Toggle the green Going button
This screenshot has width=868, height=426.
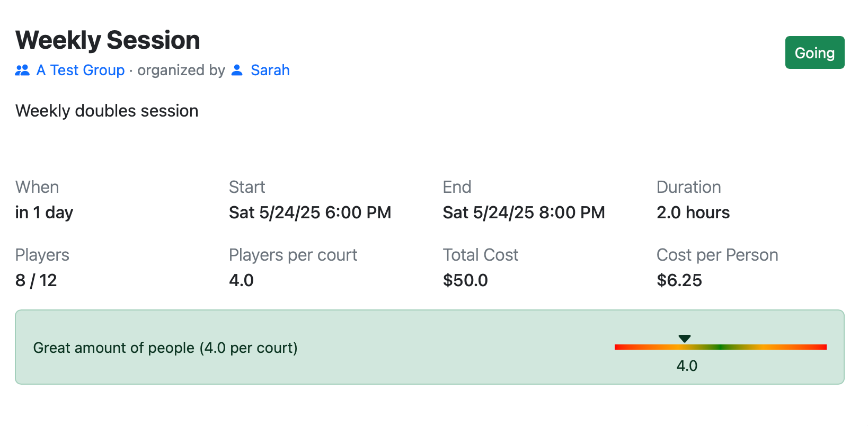coord(814,52)
